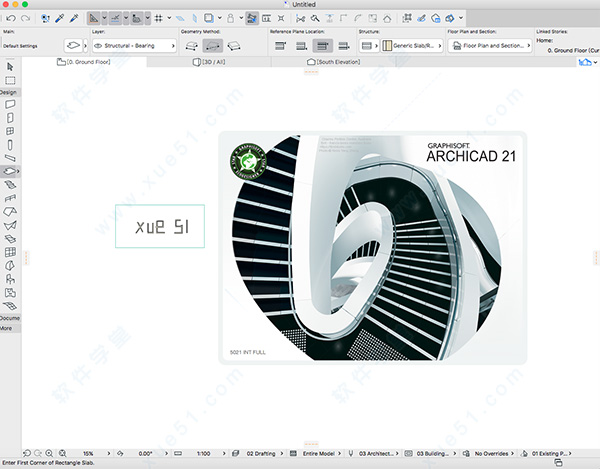The image size is (600, 469).
Task: Select the Roof tool in toolbox
Action: (10, 212)
